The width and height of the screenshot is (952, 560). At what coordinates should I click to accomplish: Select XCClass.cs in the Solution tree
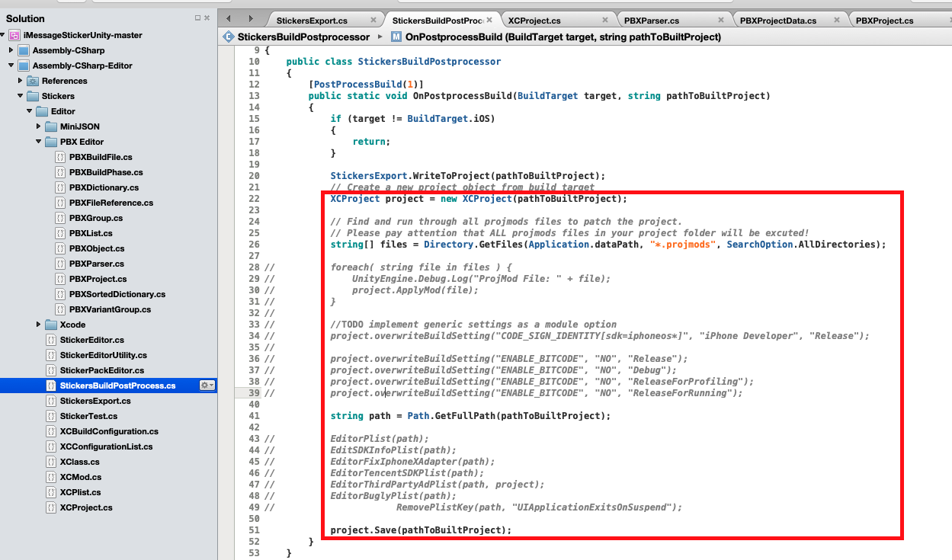click(79, 462)
